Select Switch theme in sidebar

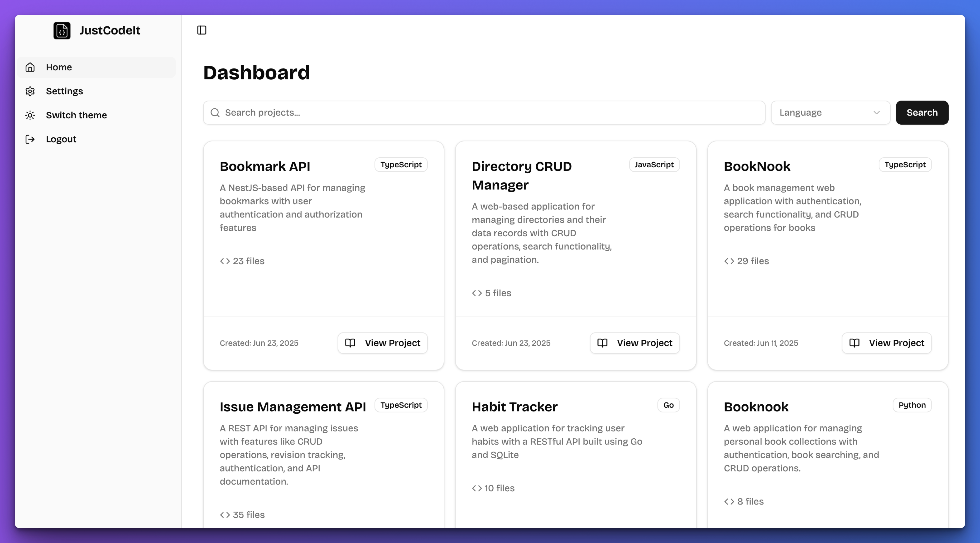click(x=96, y=115)
